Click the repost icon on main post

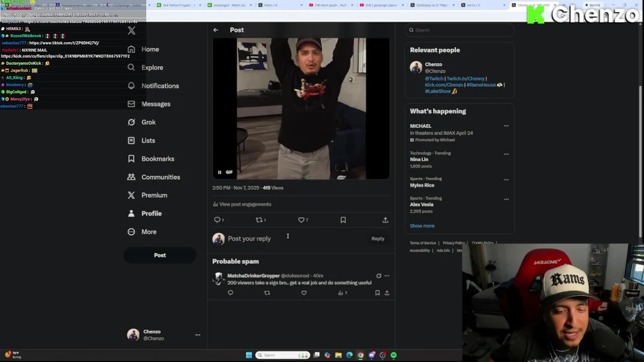coord(259,220)
